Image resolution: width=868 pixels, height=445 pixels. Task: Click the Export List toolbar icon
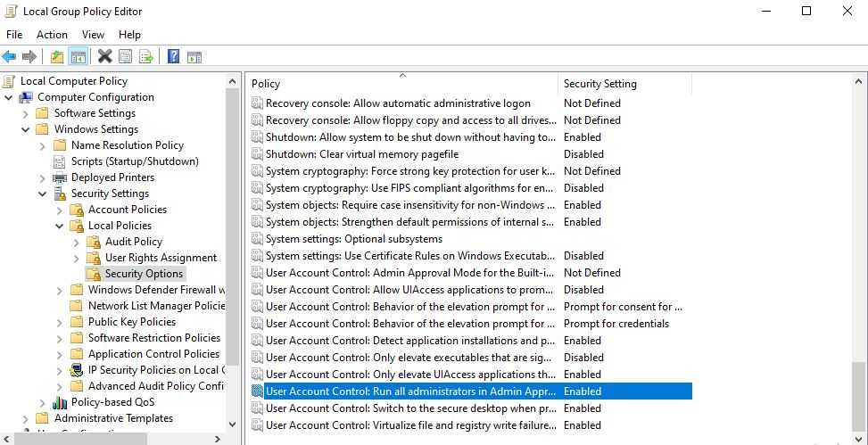tap(146, 57)
